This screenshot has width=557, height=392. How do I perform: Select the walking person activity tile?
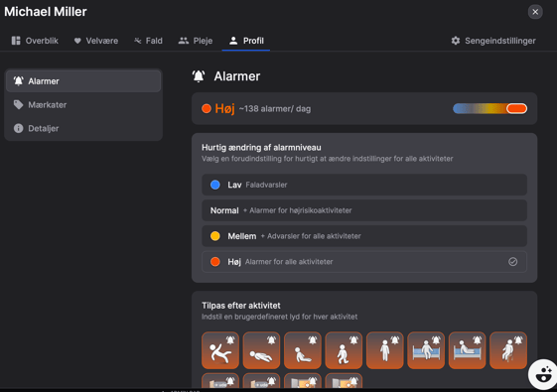pos(344,350)
